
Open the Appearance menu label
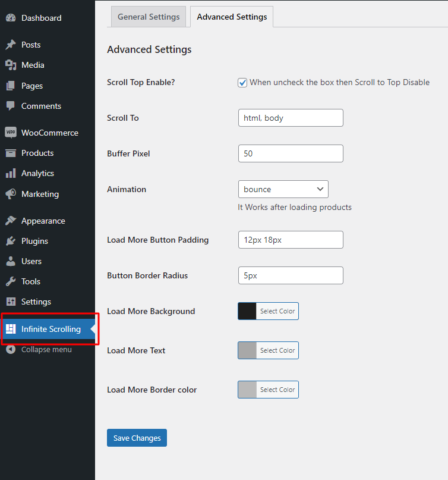pos(43,221)
